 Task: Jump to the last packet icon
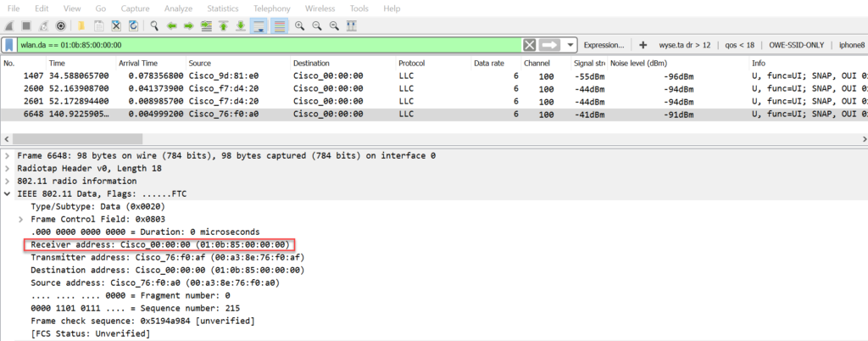point(242,26)
